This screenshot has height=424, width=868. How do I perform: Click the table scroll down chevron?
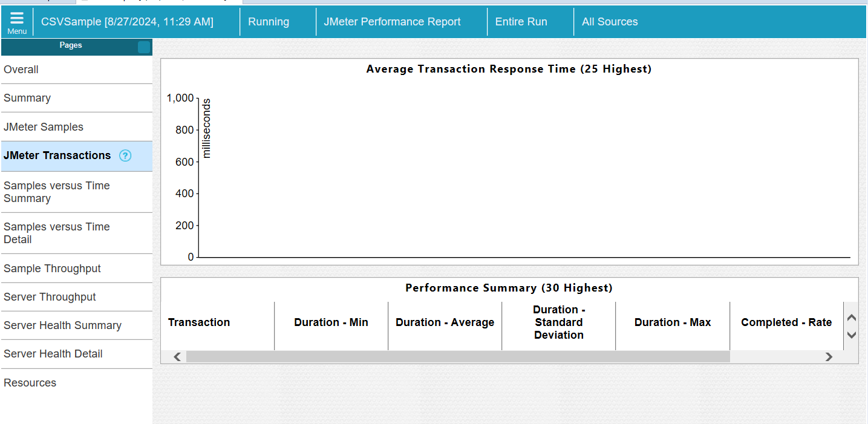(852, 334)
